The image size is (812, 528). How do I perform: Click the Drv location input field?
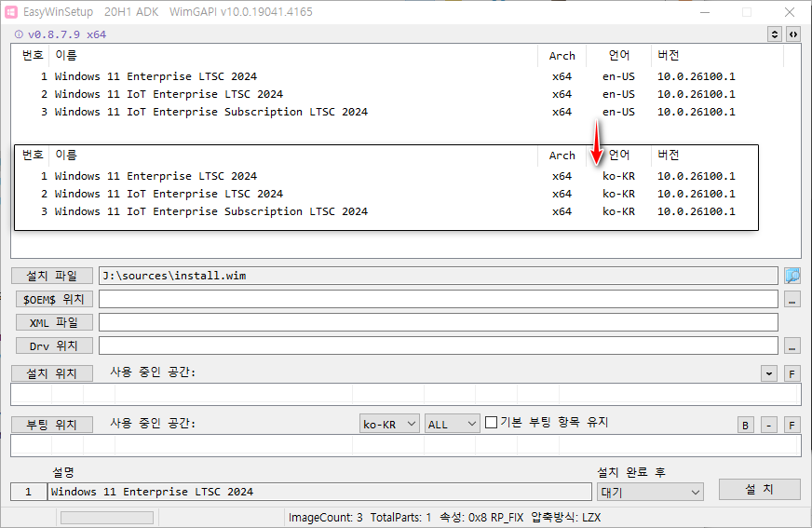coord(438,345)
